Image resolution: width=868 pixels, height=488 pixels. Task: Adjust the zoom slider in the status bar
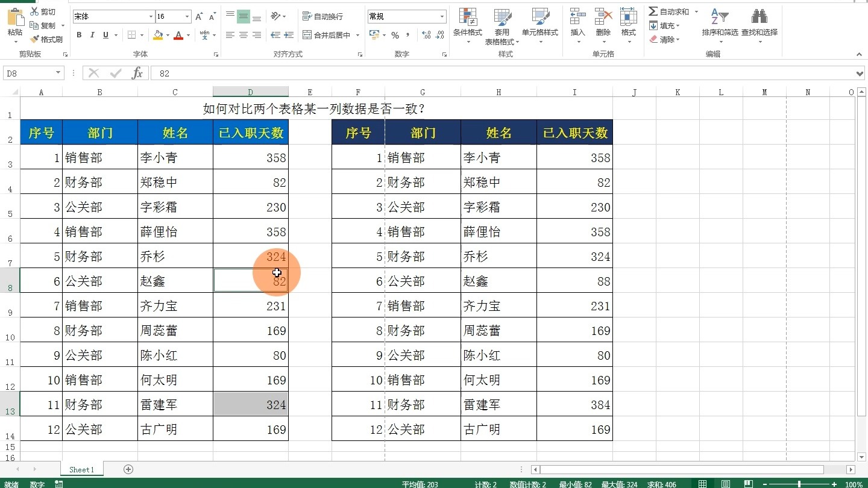(x=799, y=484)
